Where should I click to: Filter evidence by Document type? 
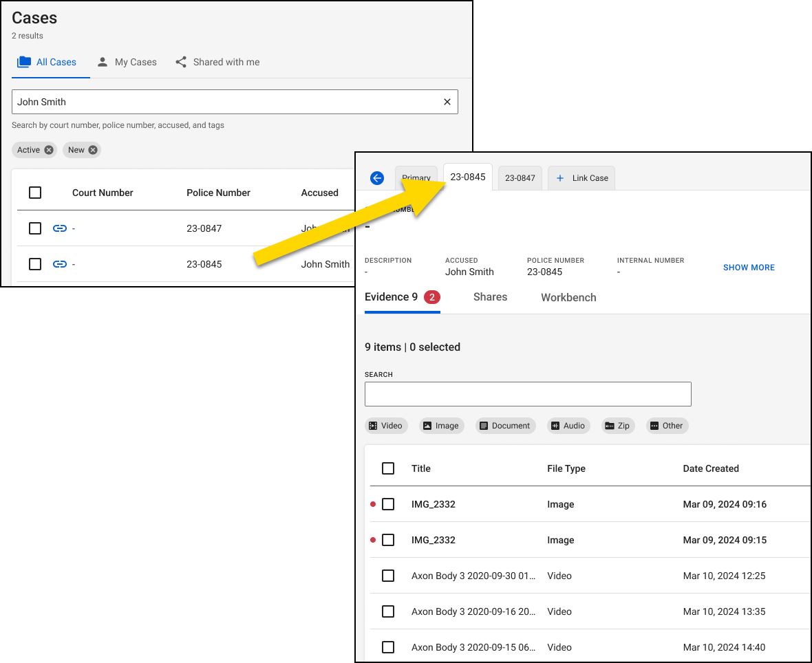tap(504, 426)
